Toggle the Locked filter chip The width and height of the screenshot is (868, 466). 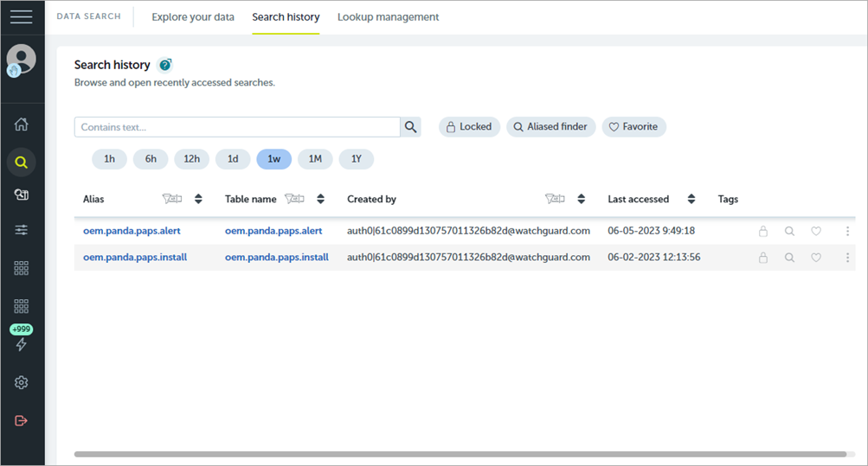coord(468,127)
